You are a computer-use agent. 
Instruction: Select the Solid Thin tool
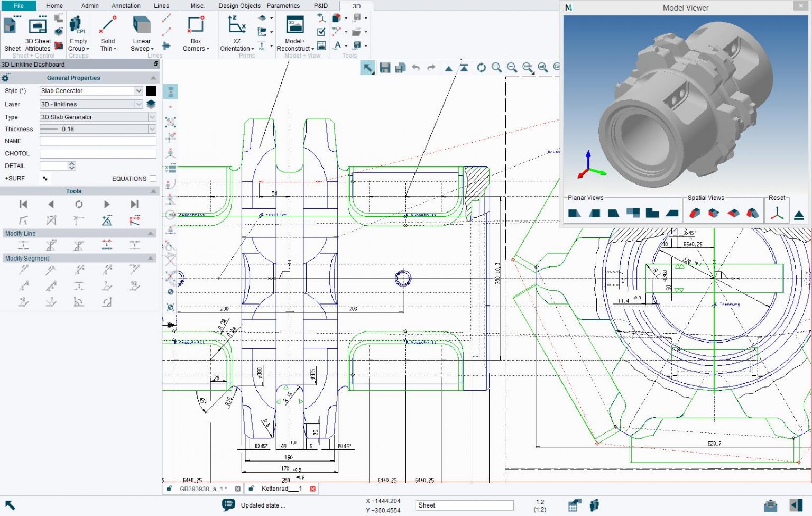click(x=107, y=32)
